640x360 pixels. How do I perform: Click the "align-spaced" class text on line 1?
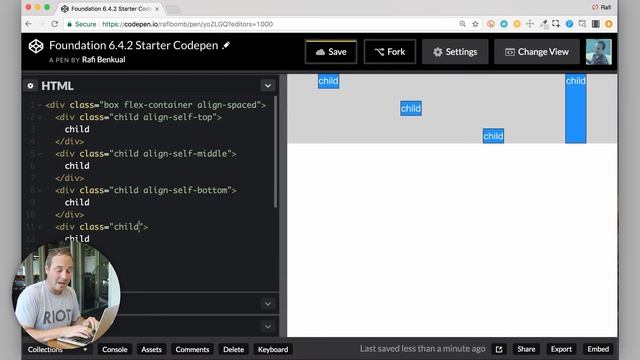tap(227, 105)
